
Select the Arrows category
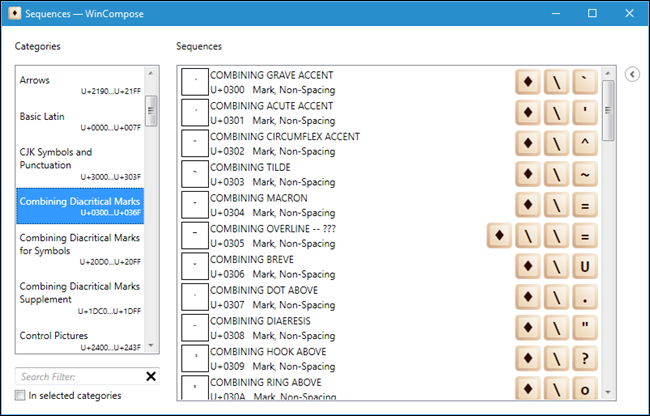80,86
